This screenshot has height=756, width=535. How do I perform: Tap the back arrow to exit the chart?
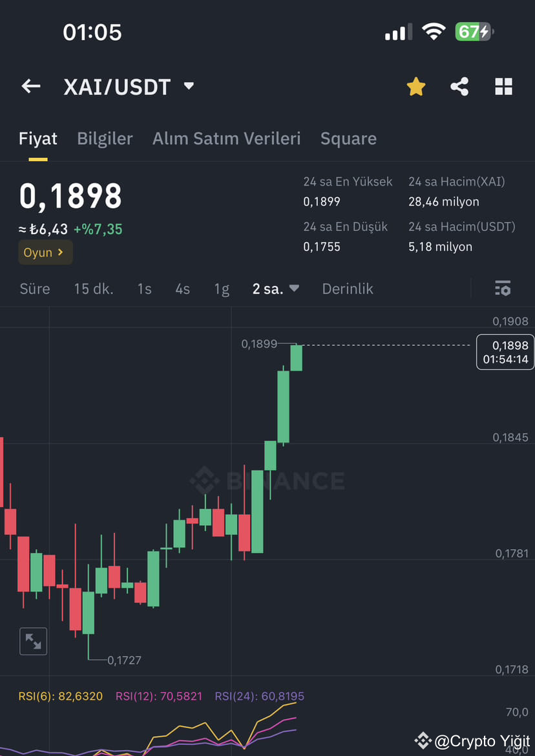click(30, 86)
